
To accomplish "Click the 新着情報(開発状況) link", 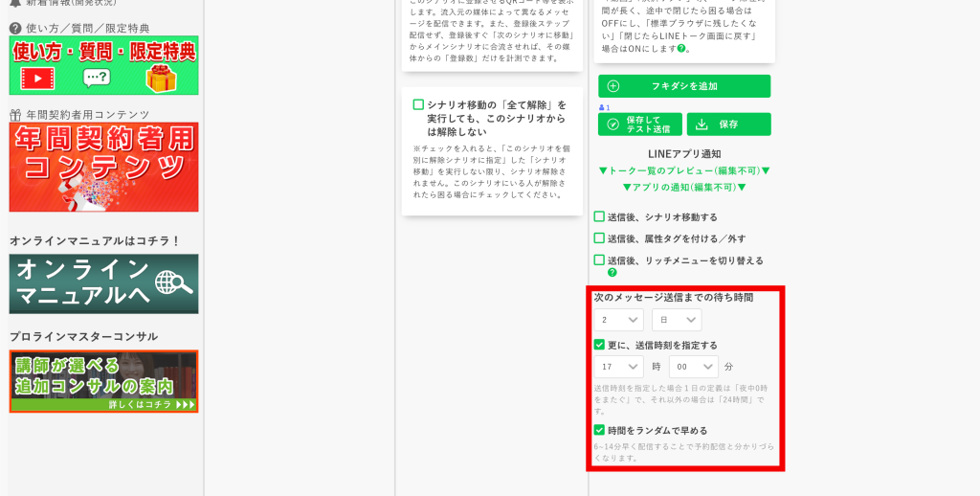I will [x=71, y=3].
